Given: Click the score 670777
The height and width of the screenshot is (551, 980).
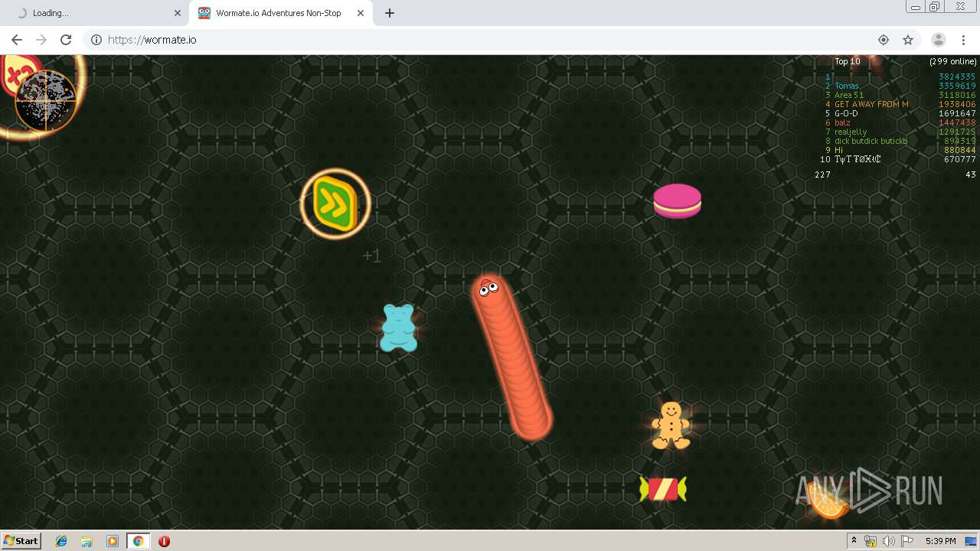Looking at the screenshot, I should [x=960, y=159].
